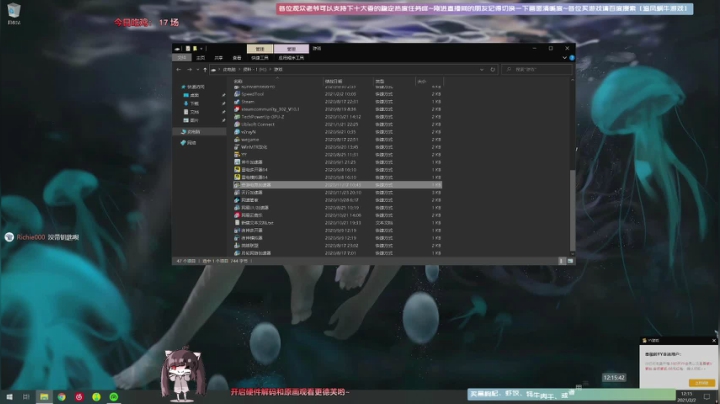Switch to the 共享 ribbon tab
Screen dimensions: 720x404
click(219, 58)
